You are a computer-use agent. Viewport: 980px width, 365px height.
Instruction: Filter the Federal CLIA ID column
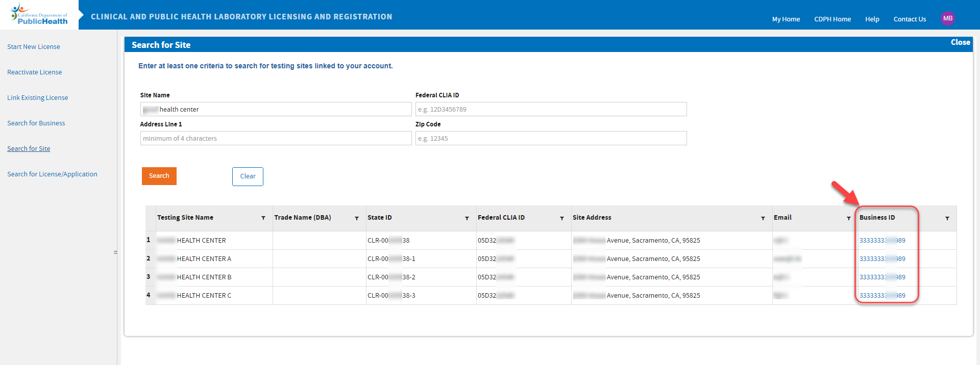coord(562,218)
